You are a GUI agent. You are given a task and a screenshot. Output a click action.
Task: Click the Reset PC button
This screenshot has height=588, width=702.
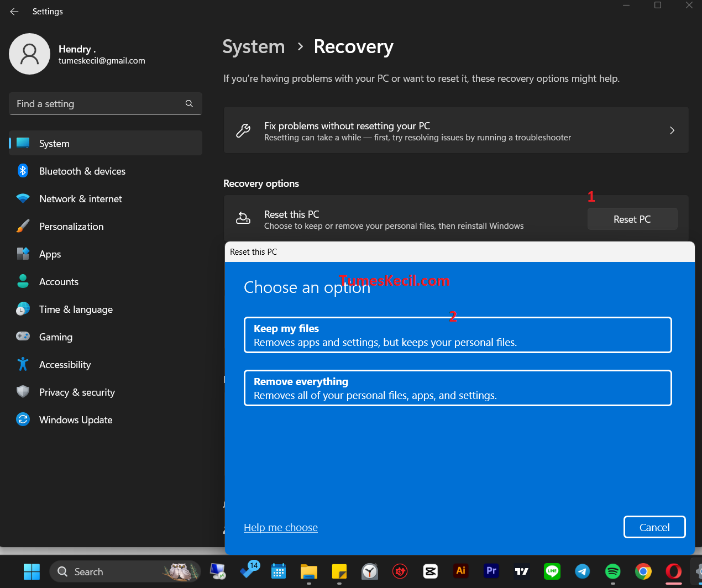632,219
